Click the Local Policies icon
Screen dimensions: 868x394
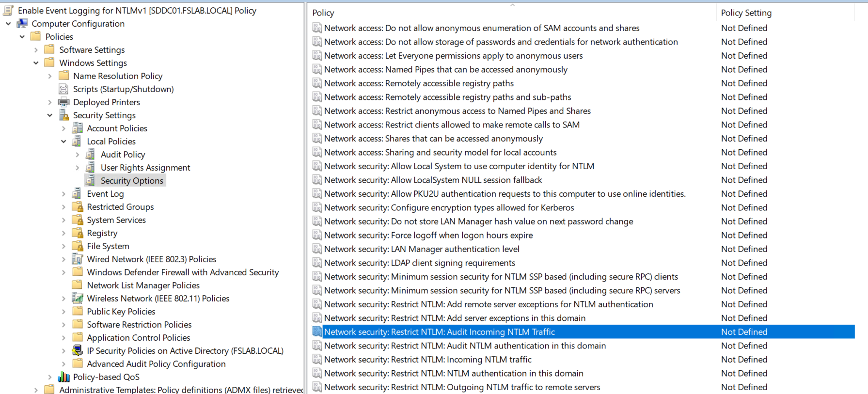coord(77,141)
